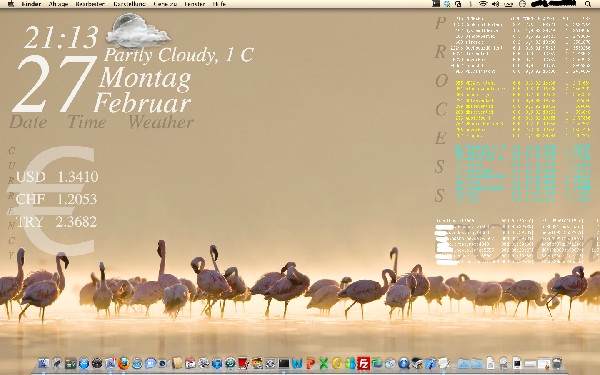Open iChat speech bubble icon in Dock
This screenshot has width=600, height=375.
click(x=151, y=363)
